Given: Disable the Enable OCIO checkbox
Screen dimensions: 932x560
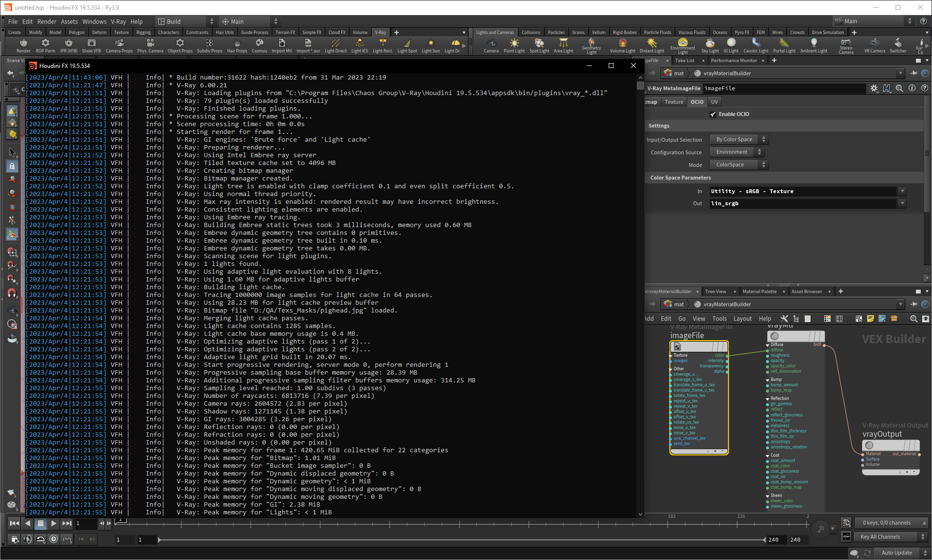Looking at the screenshot, I should 713,115.
